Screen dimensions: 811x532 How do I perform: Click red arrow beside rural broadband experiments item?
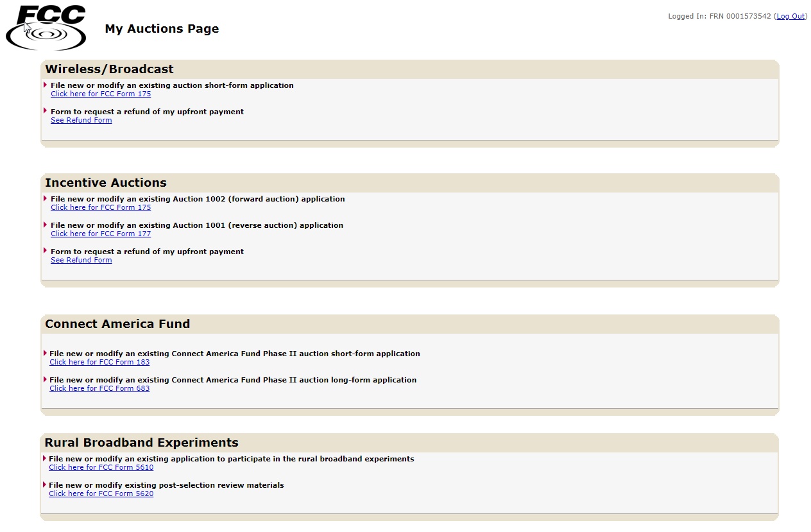coord(44,458)
